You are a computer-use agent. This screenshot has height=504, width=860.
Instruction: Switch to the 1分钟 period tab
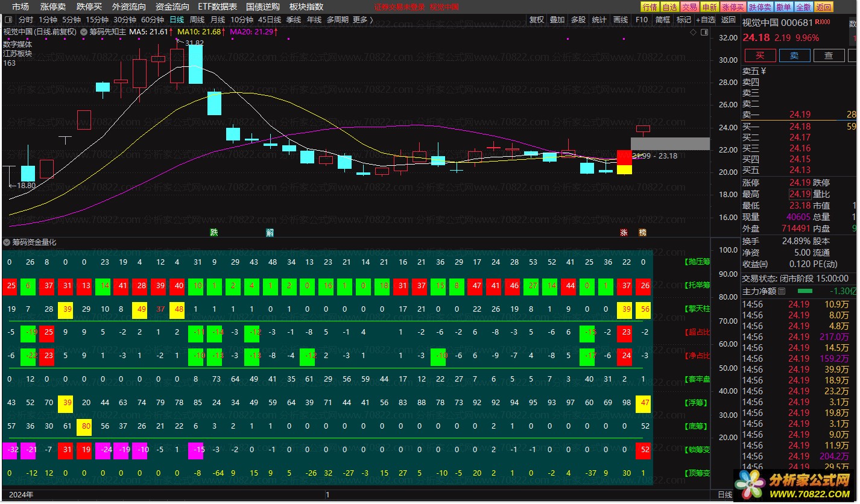point(48,20)
